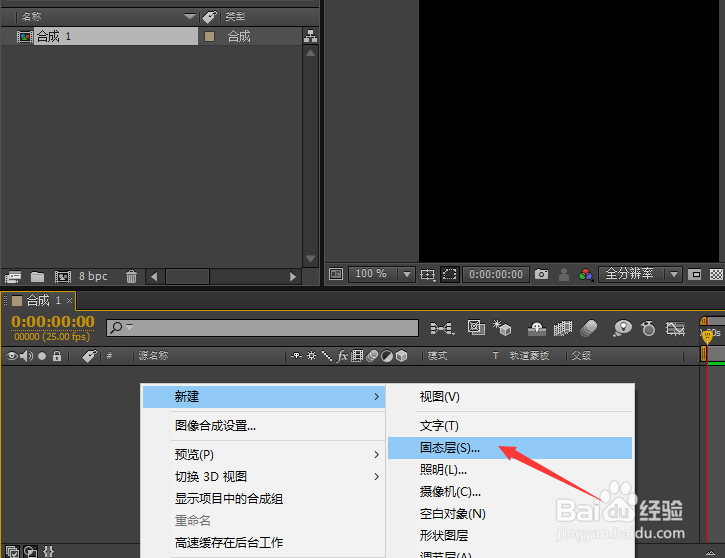Click video eye column header icon
Viewport: 725px width, 558px height.
[x=12, y=356]
